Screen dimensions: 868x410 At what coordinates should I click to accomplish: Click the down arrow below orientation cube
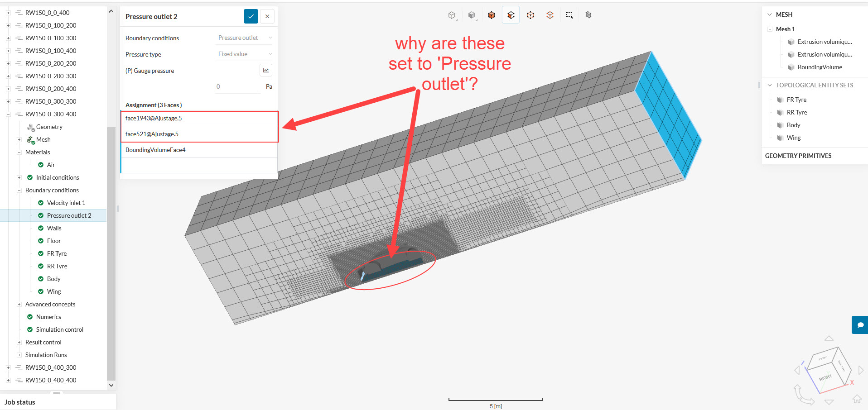click(x=829, y=402)
